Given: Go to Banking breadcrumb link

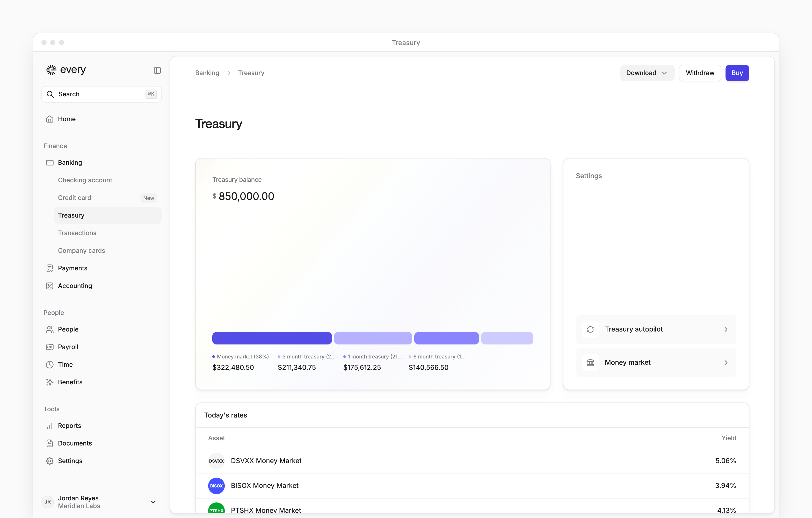Looking at the screenshot, I should (x=207, y=73).
